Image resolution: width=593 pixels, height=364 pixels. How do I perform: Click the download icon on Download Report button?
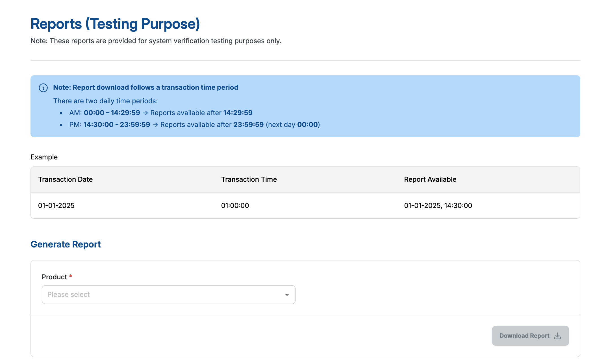click(x=557, y=336)
